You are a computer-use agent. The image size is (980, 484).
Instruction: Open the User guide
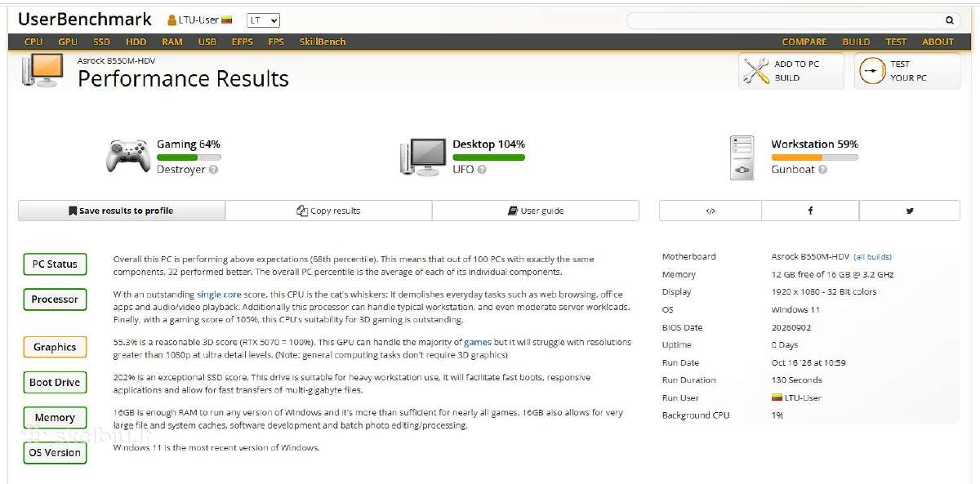pyautogui.click(x=536, y=211)
